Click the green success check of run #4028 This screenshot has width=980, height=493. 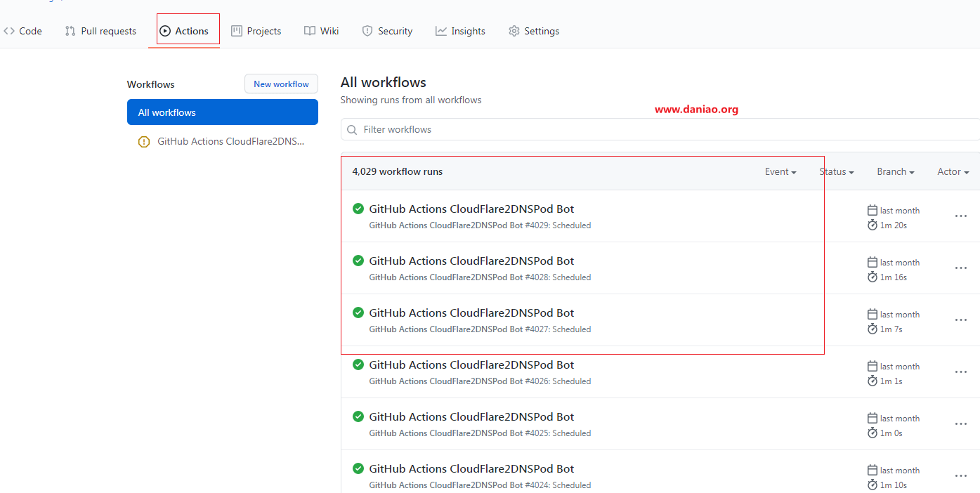click(358, 261)
